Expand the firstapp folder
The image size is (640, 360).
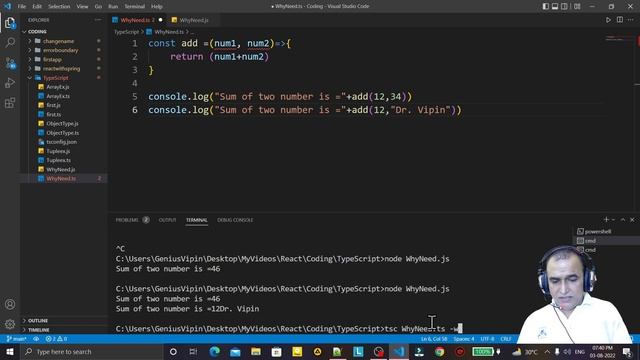pyautogui.click(x=52, y=60)
